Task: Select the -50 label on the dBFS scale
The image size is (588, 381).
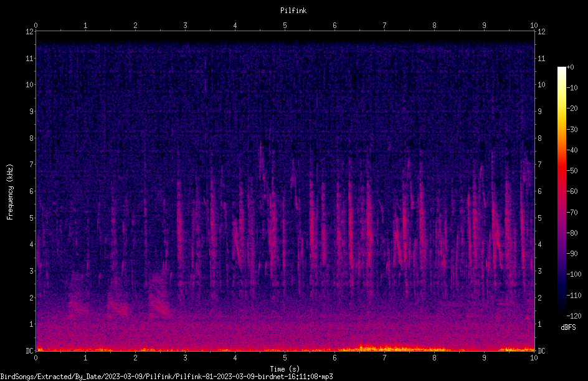Action: click(572, 170)
